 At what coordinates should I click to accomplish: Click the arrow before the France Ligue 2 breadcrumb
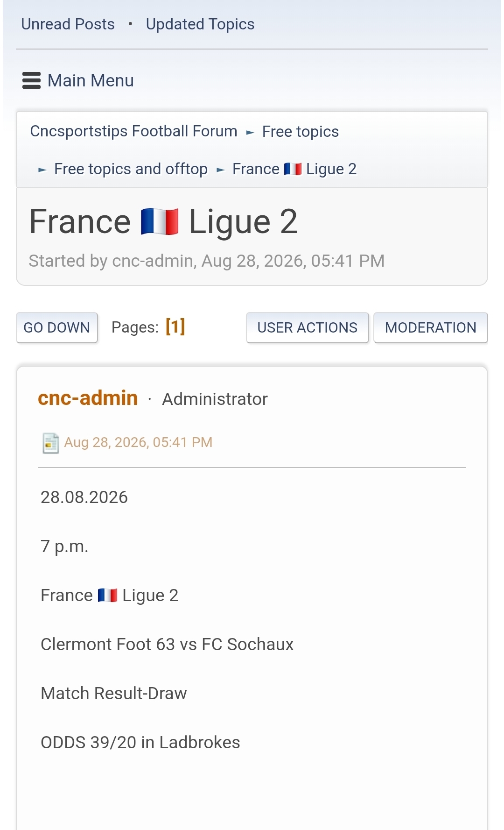coord(221,170)
